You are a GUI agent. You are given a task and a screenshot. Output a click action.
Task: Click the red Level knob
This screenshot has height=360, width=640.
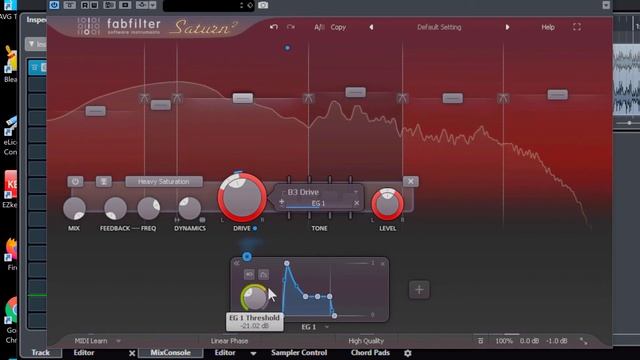[387, 204]
